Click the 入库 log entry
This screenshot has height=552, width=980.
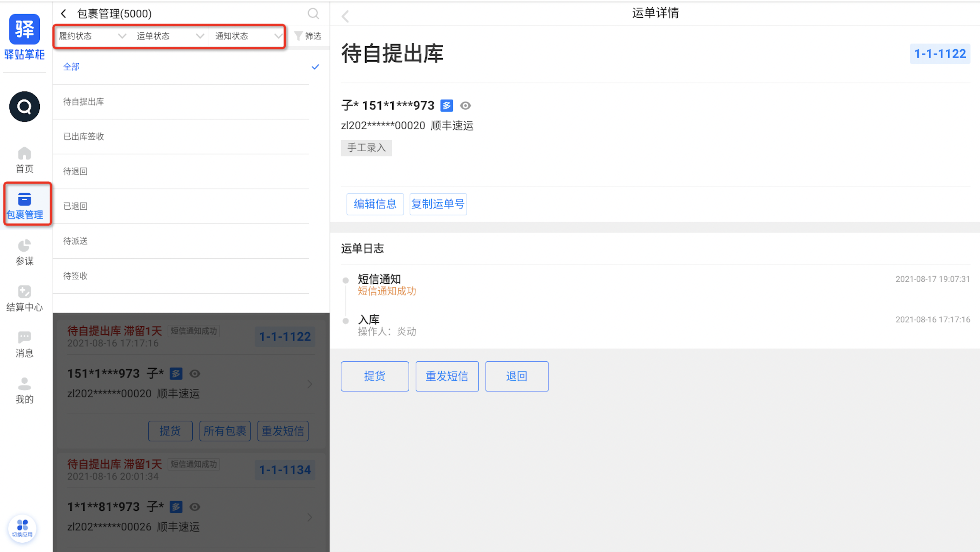(369, 319)
